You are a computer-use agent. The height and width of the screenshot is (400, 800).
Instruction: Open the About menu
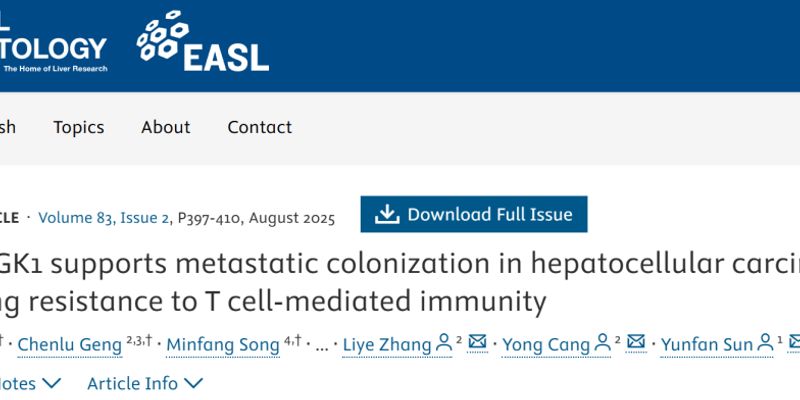click(x=165, y=127)
